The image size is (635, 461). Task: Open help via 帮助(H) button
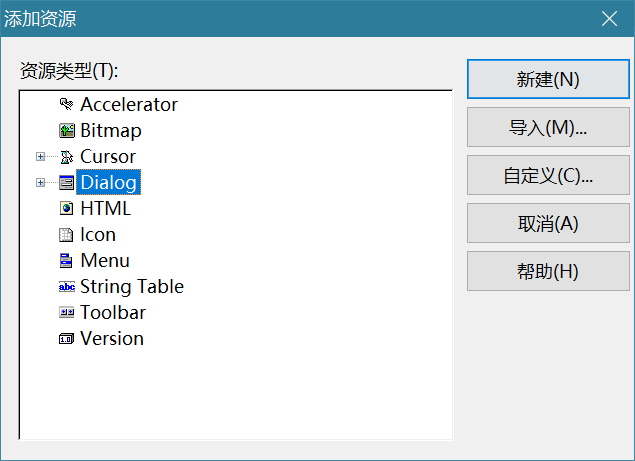click(547, 271)
